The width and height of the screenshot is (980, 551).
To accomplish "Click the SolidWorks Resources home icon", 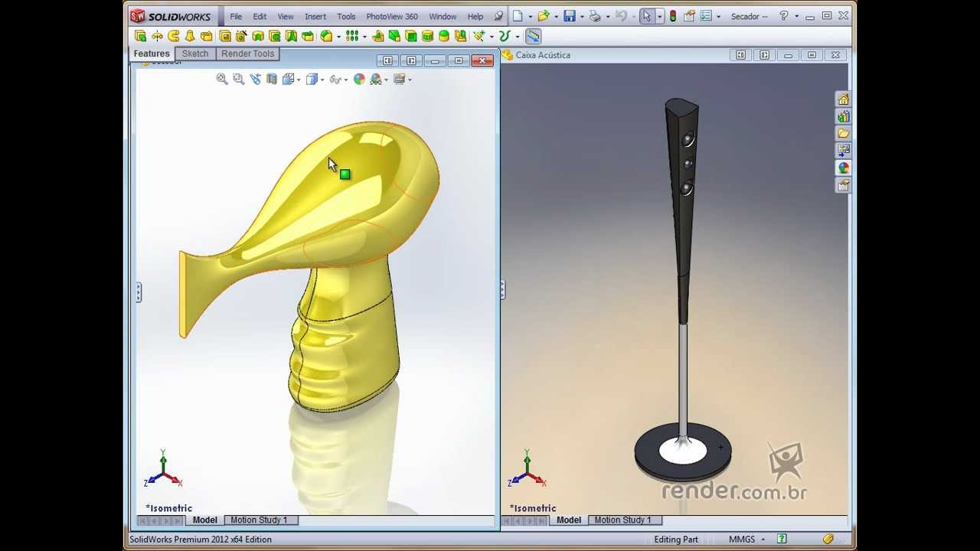I will [x=843, y=99].
